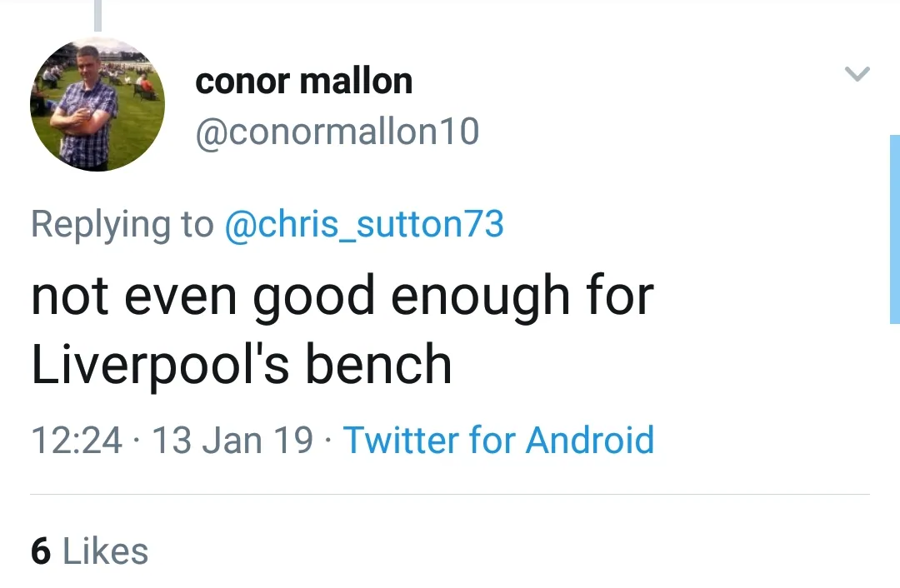Click the 12:24 timestamp
The height and width of the screenshot is (588, 900).
click(x=77, y=440)
